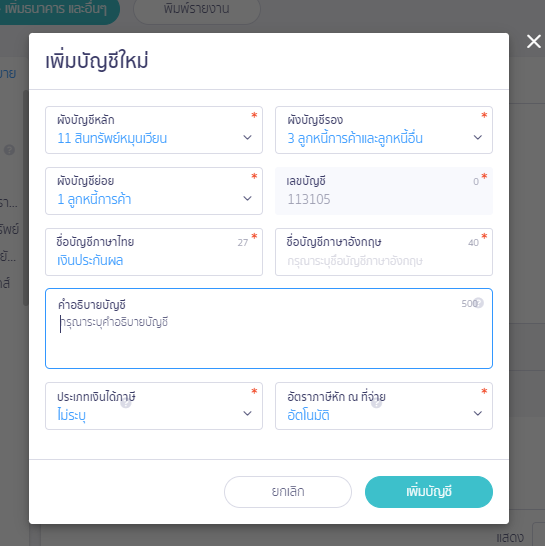Click the gray help icon in left sidebar
Screen dimensions: 545x546
coord(9,150)
